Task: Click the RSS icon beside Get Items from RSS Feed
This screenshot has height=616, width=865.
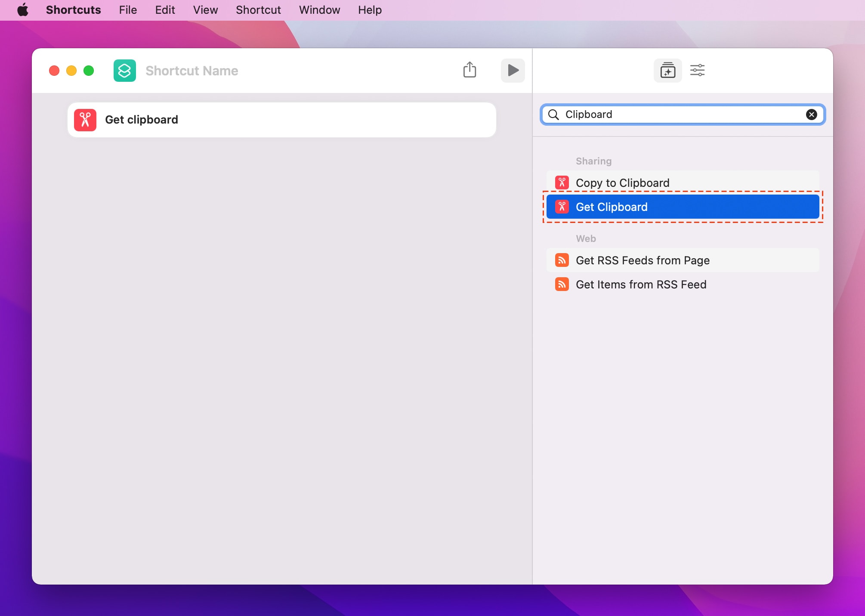Action: point(562,284)
